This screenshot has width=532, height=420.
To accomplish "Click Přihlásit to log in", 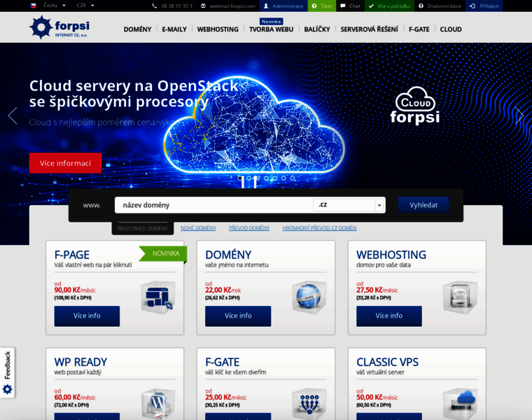I will 484,6.
